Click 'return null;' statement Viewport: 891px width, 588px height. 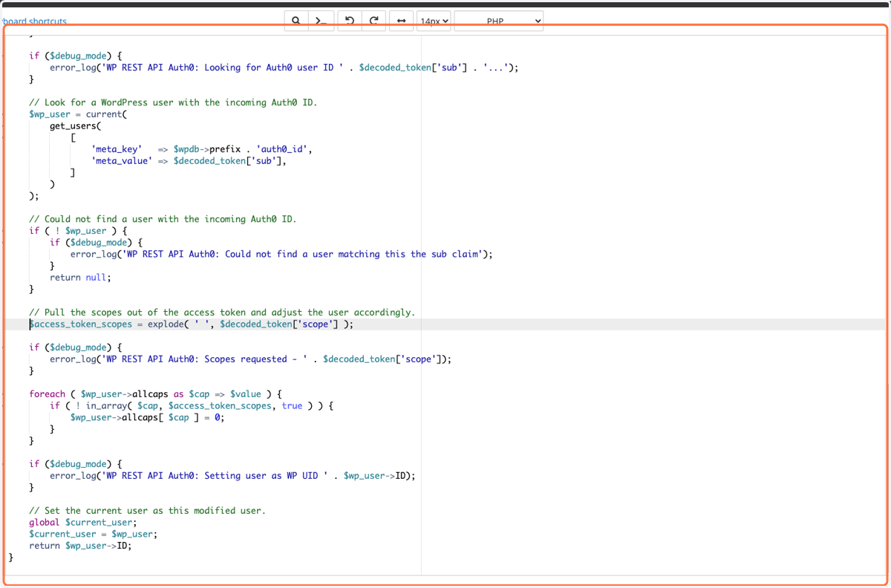[x=80, y=278]
